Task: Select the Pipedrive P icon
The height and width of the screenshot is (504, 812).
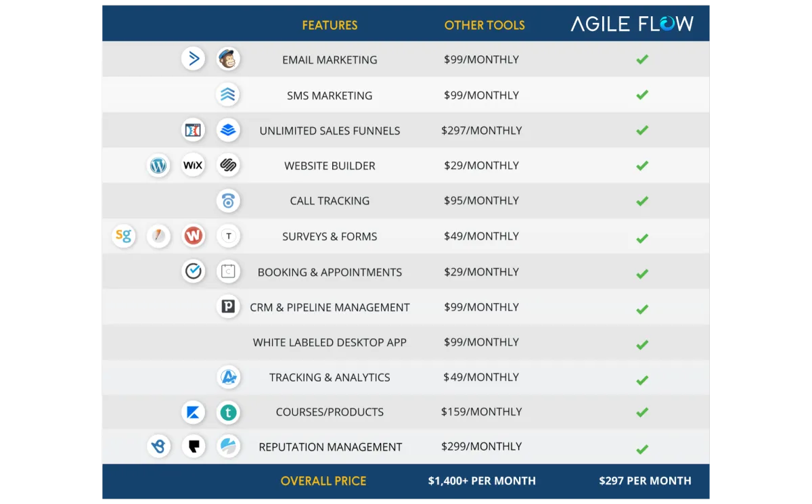Action: pyautogui.click(x=229, y=306)
